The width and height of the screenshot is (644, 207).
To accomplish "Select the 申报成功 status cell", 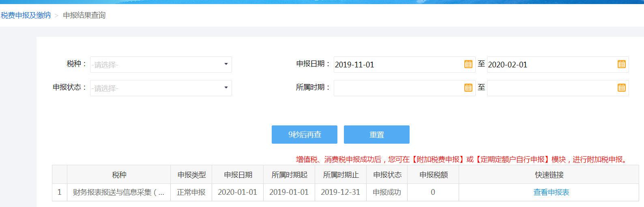I will coord(387,192).
